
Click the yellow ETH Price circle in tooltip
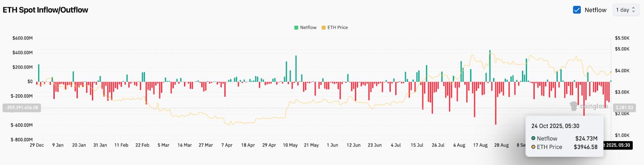click(533, 147)
